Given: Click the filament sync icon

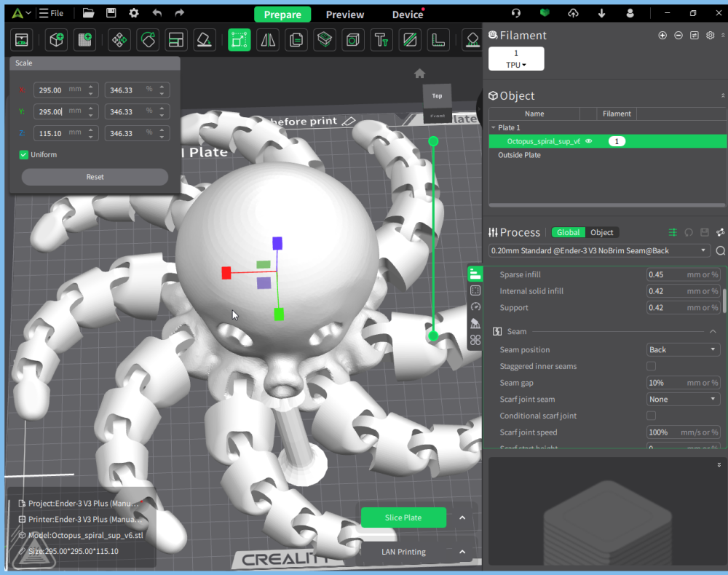Looking at the screenshot, I should (694, 35).
